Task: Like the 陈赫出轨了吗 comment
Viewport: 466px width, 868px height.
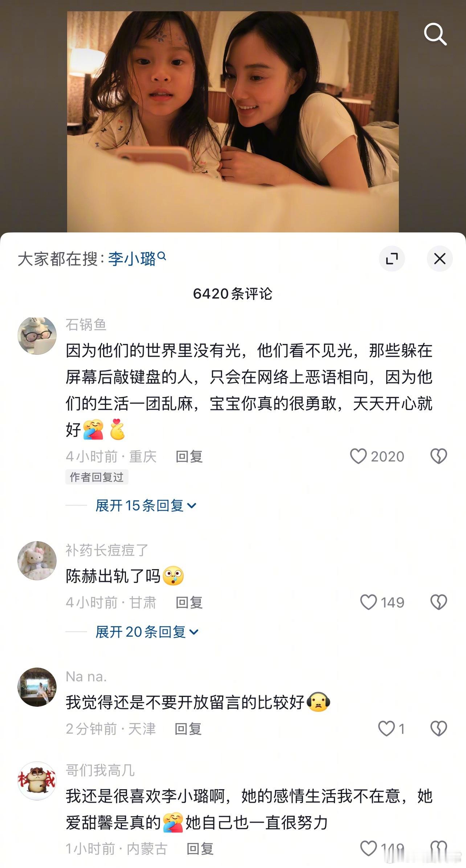Action: (368, 602)
